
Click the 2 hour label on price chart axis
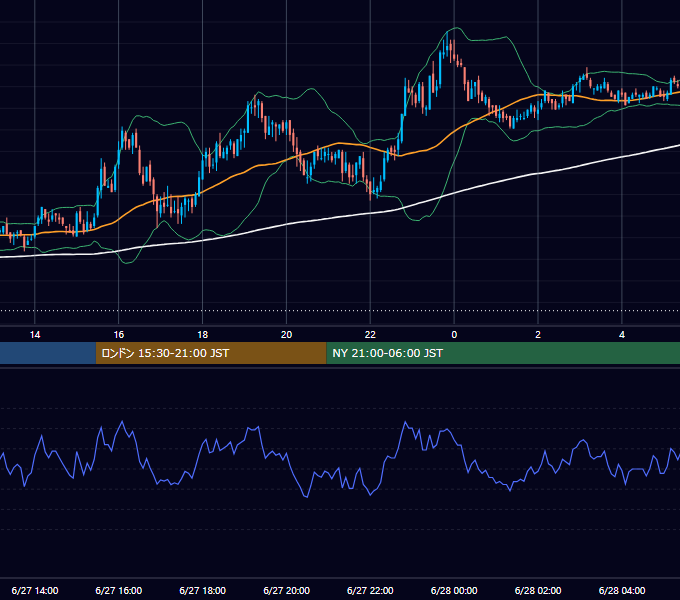click(538, 335)
